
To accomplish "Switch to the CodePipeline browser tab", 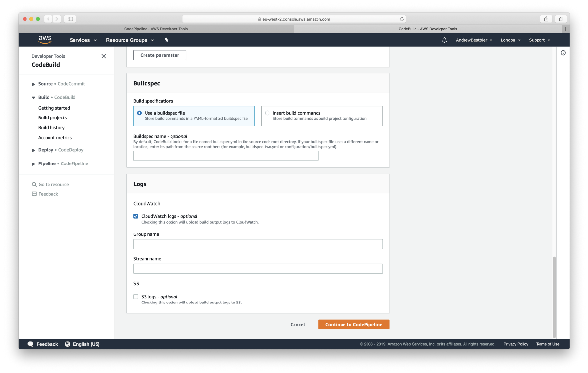I will point(156,29).
